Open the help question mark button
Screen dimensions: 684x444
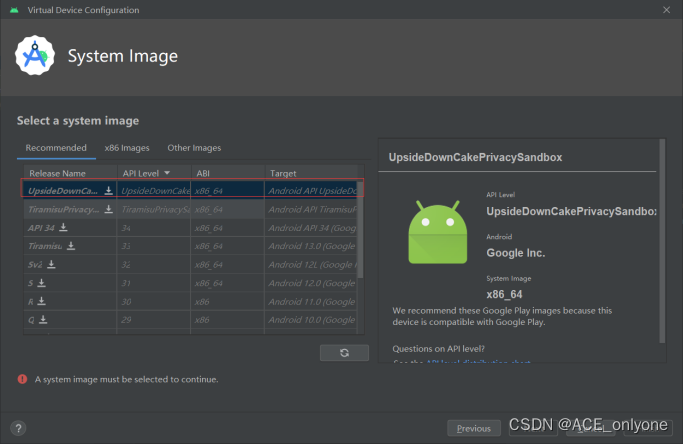18,428
